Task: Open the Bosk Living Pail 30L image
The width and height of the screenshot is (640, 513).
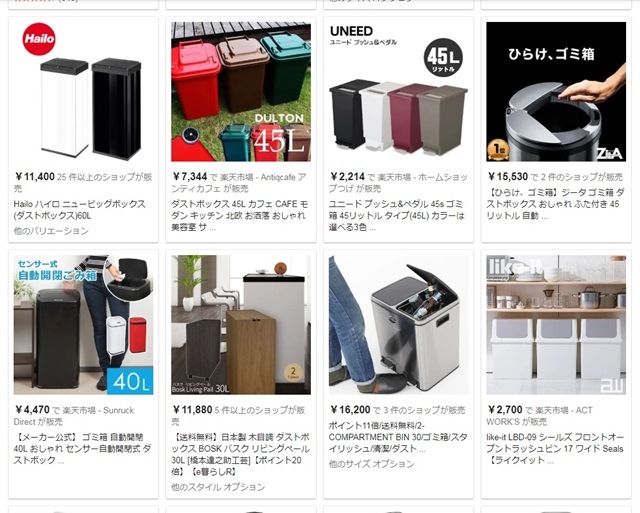Action: pyautogui.click(x=241, y=325)
